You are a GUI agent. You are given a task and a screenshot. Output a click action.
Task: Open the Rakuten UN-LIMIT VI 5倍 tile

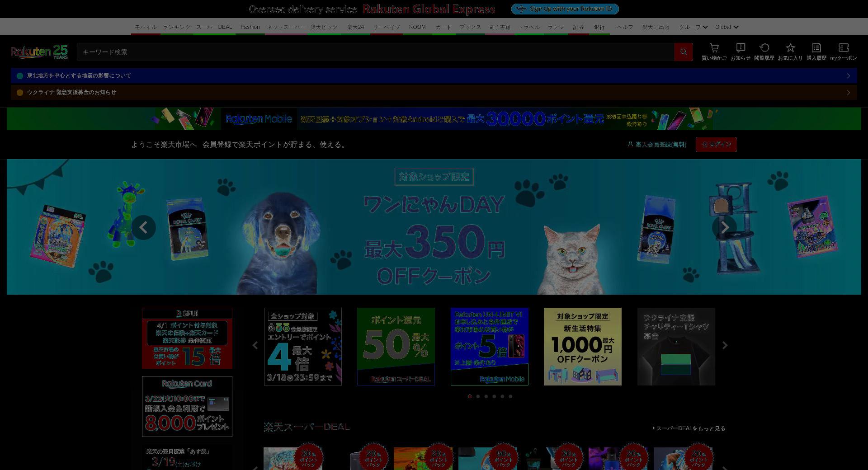point(490,347)
